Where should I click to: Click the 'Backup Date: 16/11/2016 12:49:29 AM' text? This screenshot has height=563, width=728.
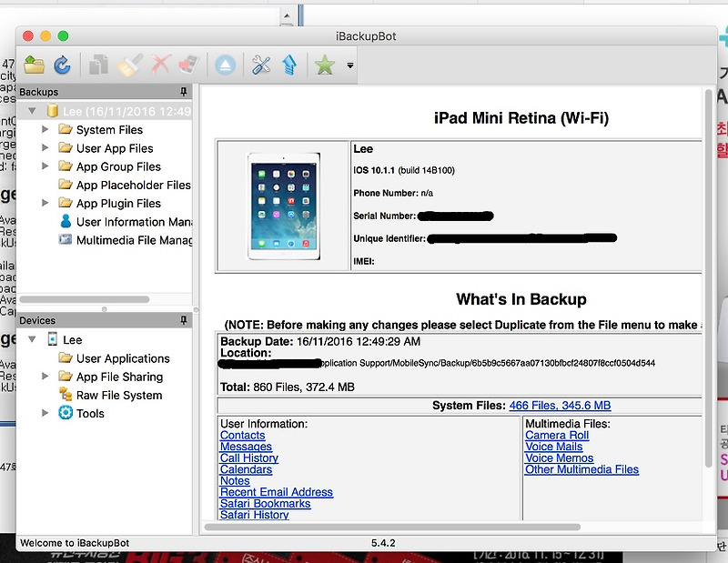pyautogui.click(x=320, y=342)
